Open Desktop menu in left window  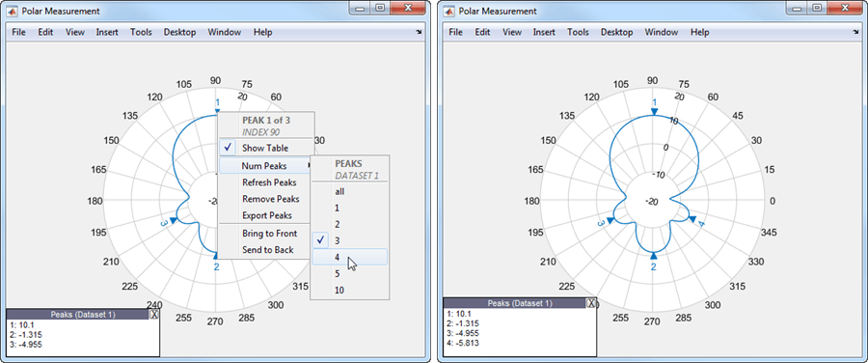point(180,32)
